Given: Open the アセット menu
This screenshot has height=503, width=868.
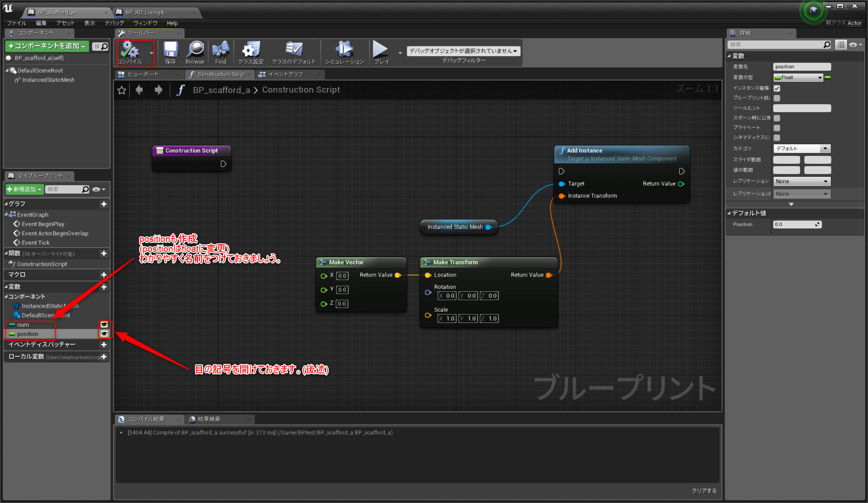Looking at the screenshot, I should click(x=65, y=23).
